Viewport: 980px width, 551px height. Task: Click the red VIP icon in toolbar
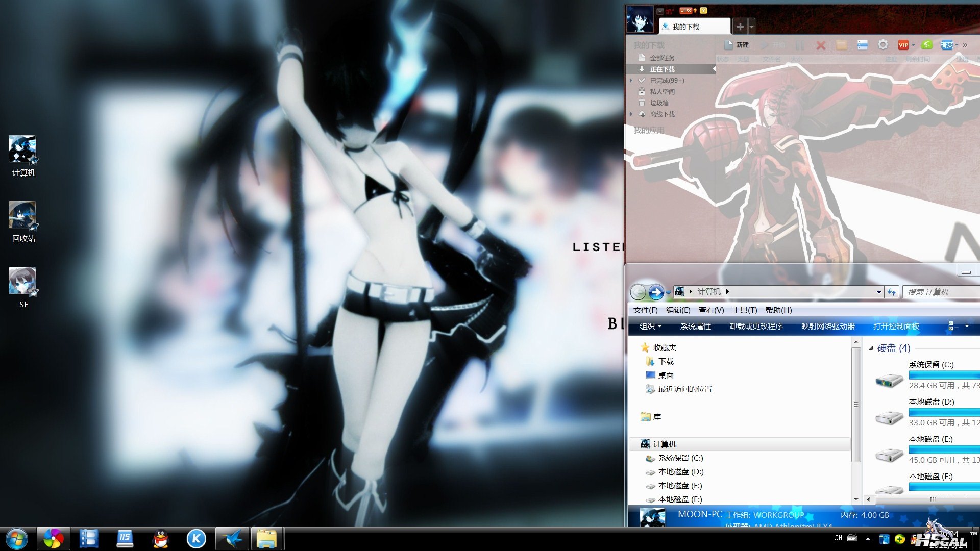pos(903,45)
